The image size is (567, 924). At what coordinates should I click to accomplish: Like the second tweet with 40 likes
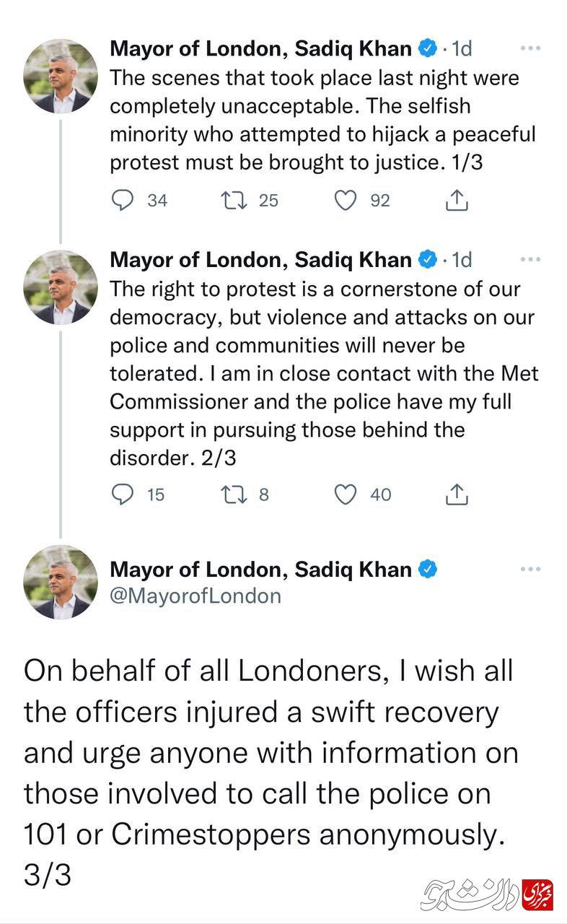click(x=346, y=494)
